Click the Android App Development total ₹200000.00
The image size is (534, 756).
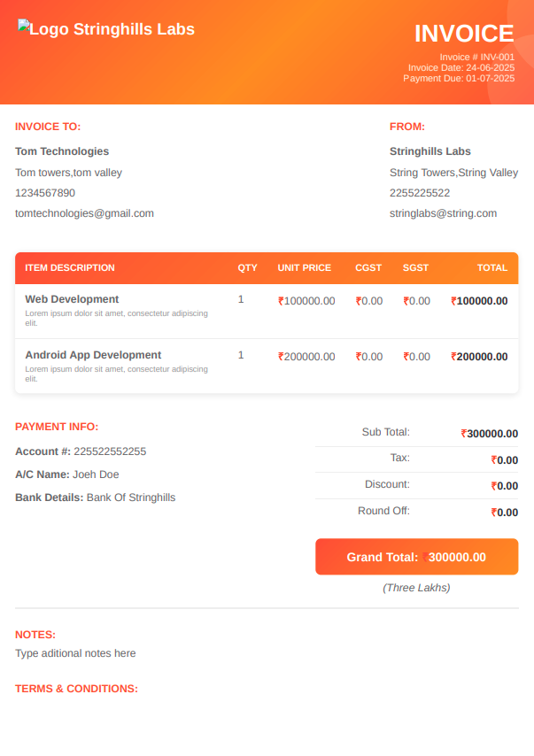click(x=479, y=357)
